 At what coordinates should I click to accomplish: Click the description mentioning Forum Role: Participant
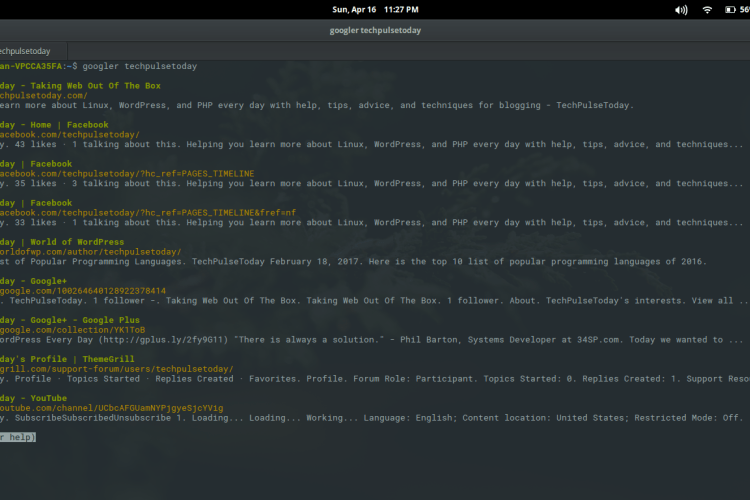(x=375, y=379)
